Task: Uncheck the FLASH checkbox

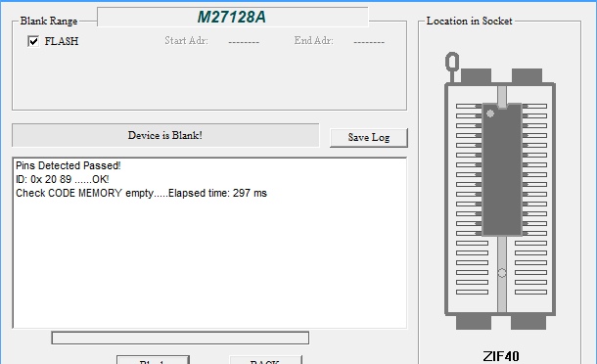Action: point(33,41)
